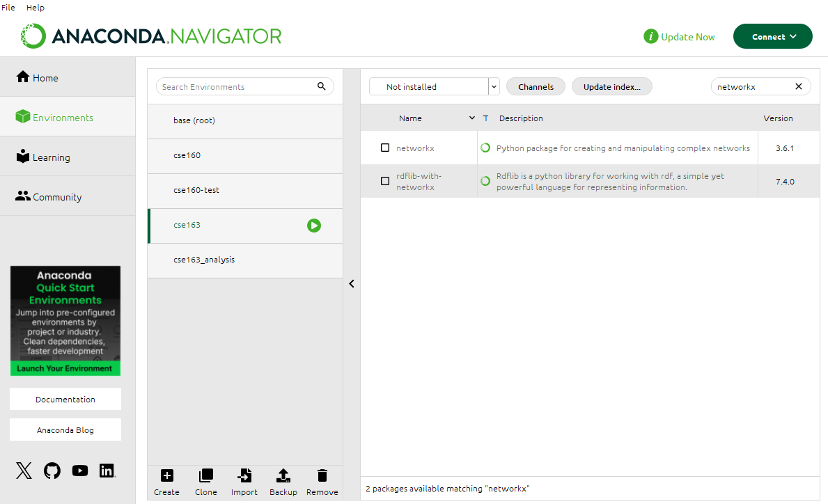Toggle the Name column sort order
The image size is (828, 504).
click(474, 118)
